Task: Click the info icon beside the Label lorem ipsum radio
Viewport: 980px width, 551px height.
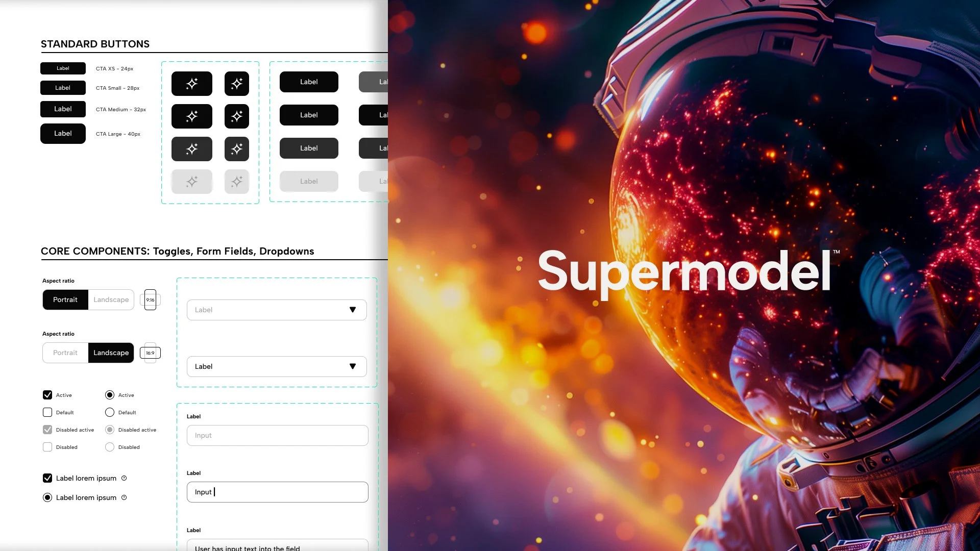Action: tap(124, 497)
